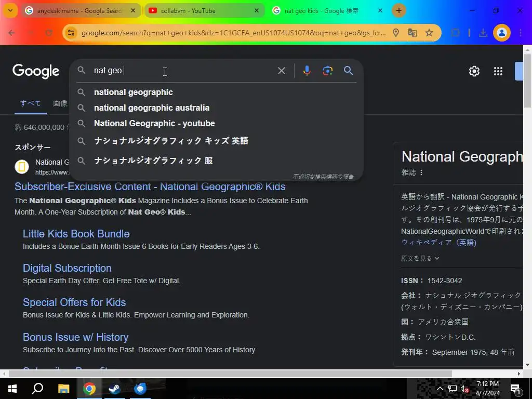Clear the search box with the X

281,71
